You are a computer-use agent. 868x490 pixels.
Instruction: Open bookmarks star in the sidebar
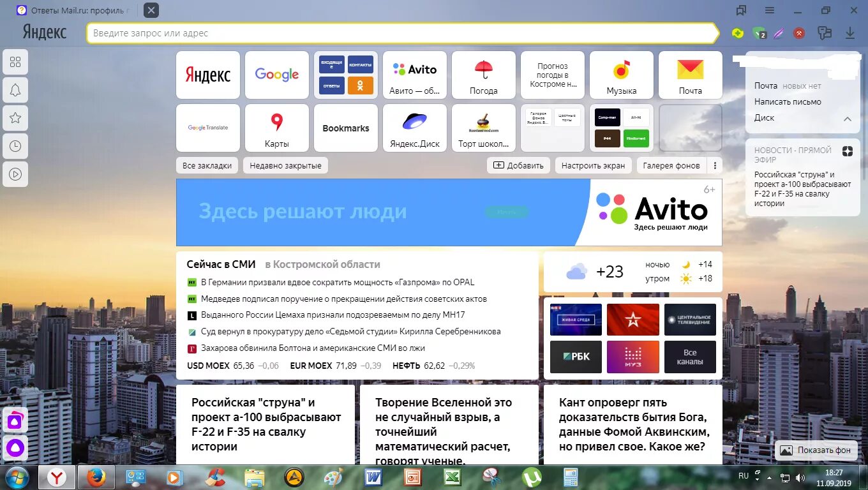point(15,118)
